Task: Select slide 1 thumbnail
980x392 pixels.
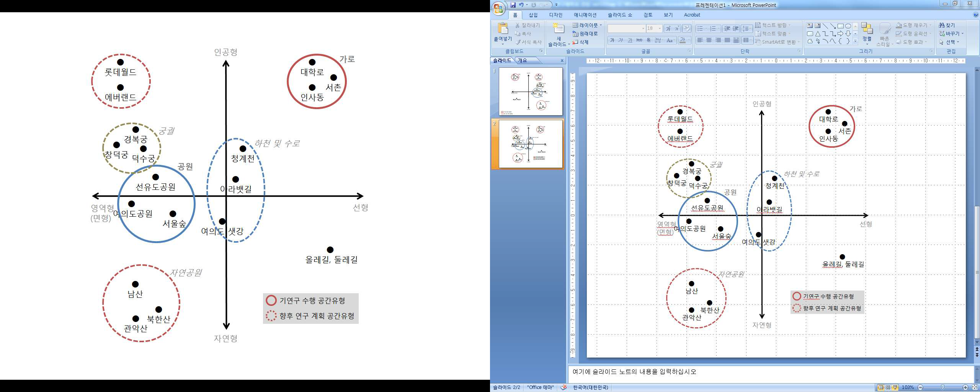Action: (x=531, y=91)
